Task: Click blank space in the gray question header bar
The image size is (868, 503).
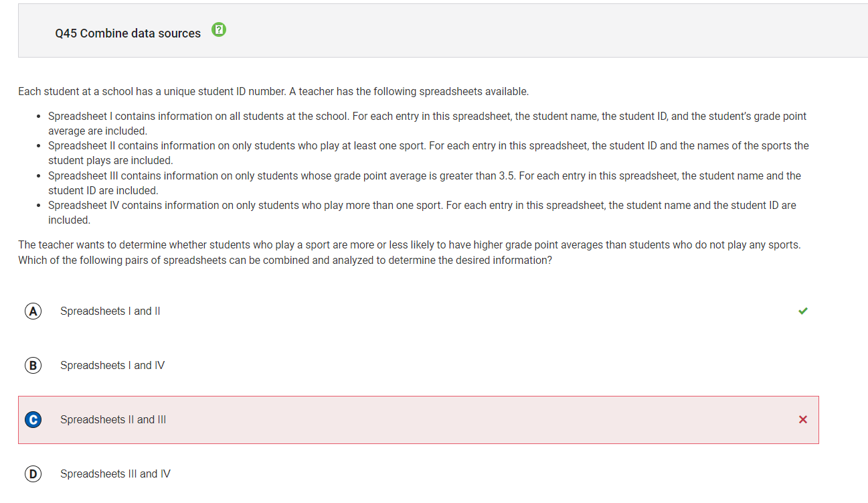Action: (535, 31)
